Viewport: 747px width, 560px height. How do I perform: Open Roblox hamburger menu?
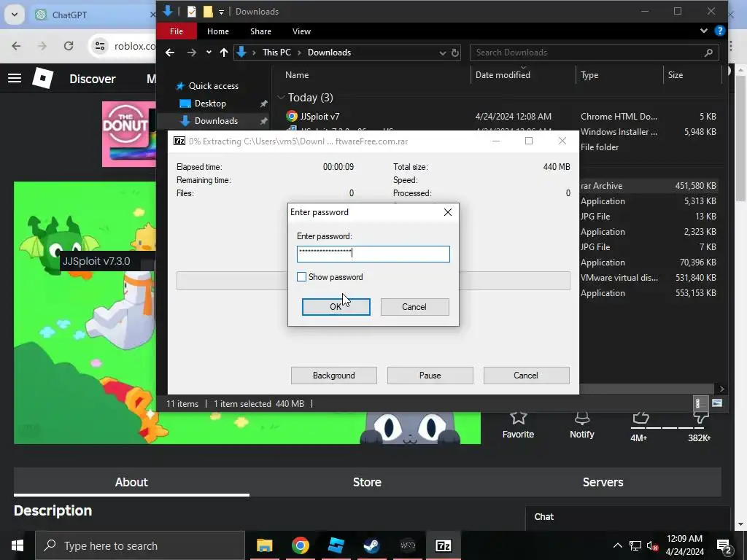(15, 78)
